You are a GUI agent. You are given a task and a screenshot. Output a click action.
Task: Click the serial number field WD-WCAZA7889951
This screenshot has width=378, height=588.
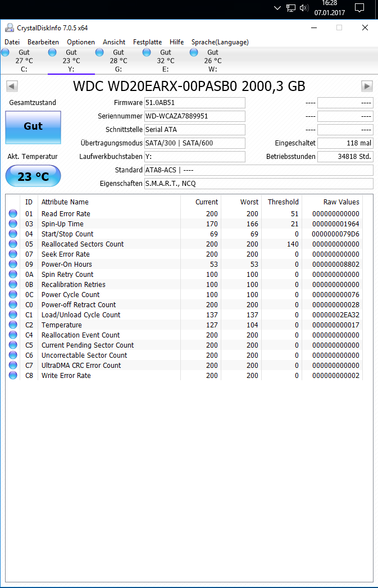[195, 116]
